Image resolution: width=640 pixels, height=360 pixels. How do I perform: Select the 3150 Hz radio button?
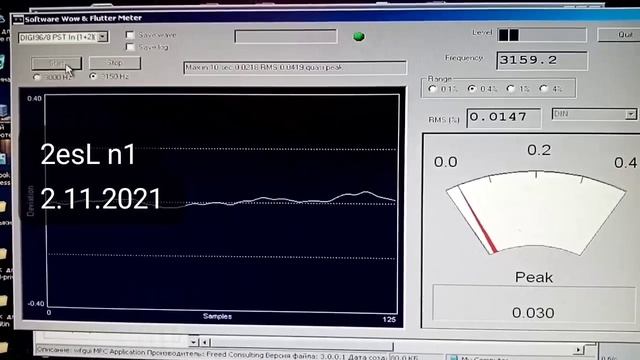(x=93, y=76)
